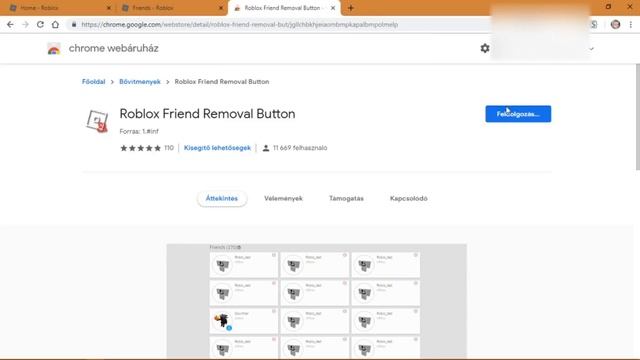The width and height of the screenshot is (640, 360).
Task: Select the Áttekintés tab
Action: [222, 198]
